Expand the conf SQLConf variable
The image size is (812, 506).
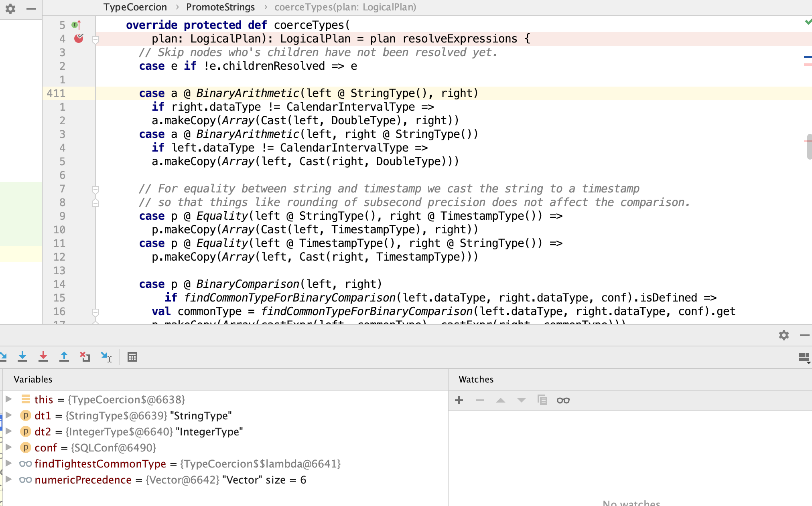8,447
